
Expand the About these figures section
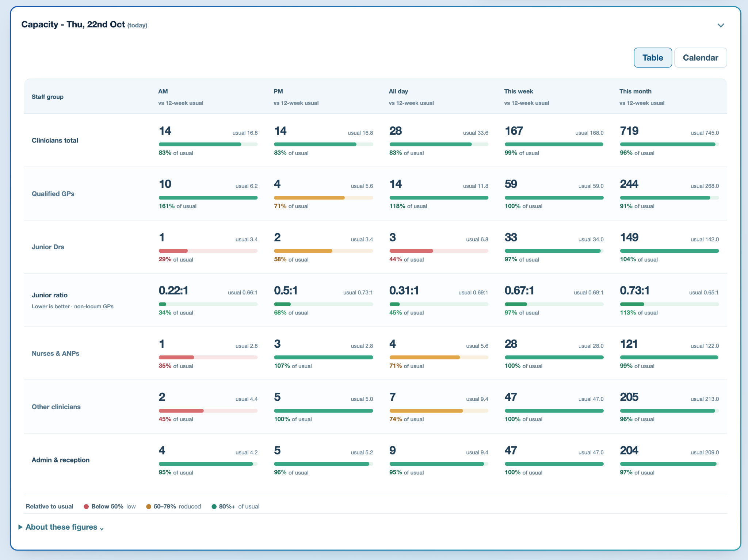click(x=61, y=527)
